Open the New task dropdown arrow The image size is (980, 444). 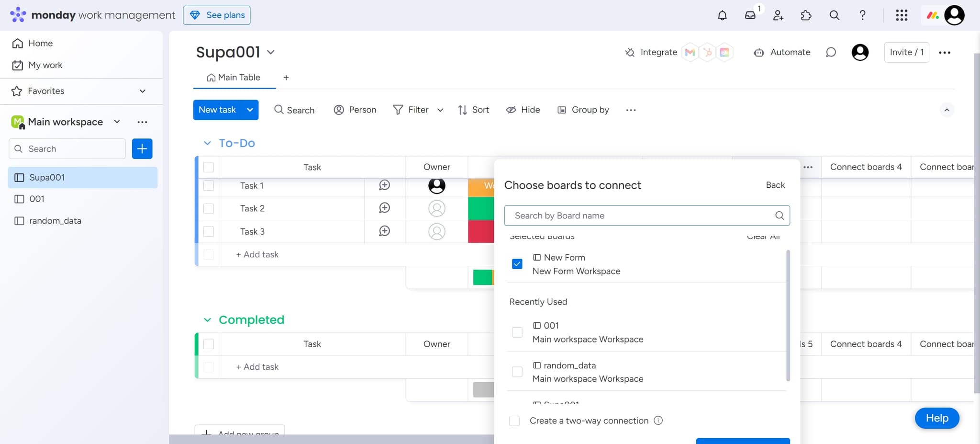250,110
